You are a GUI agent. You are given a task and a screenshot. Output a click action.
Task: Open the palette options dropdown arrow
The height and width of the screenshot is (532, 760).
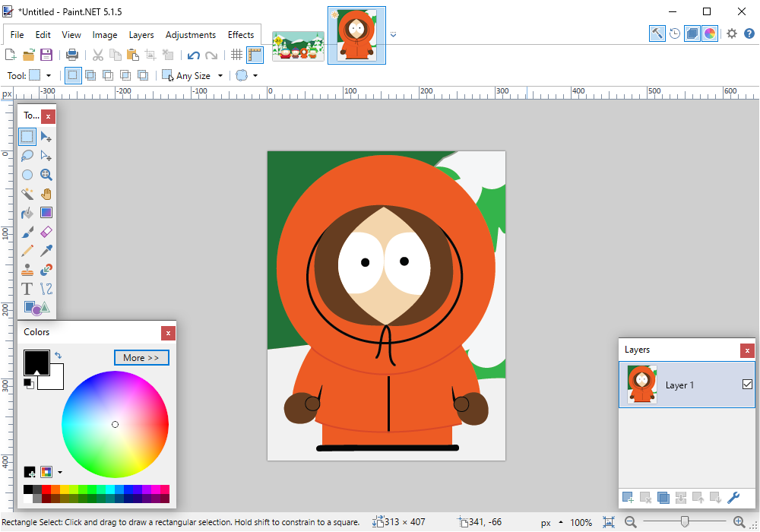point(60,472)
